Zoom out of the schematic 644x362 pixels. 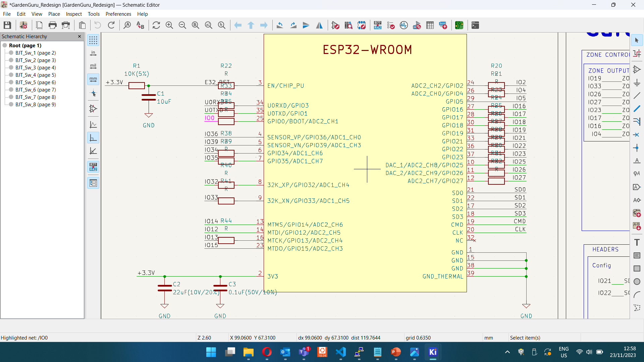pos(182,25)
